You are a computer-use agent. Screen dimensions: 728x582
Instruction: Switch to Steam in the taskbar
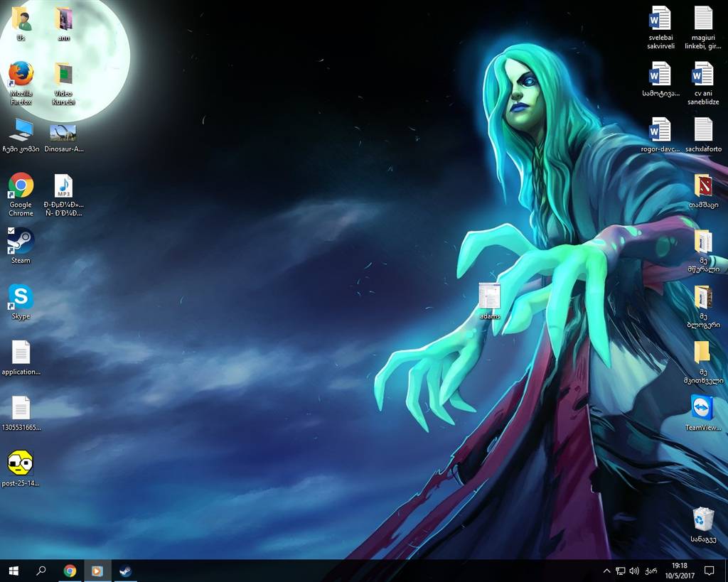(x=125, y=571)
